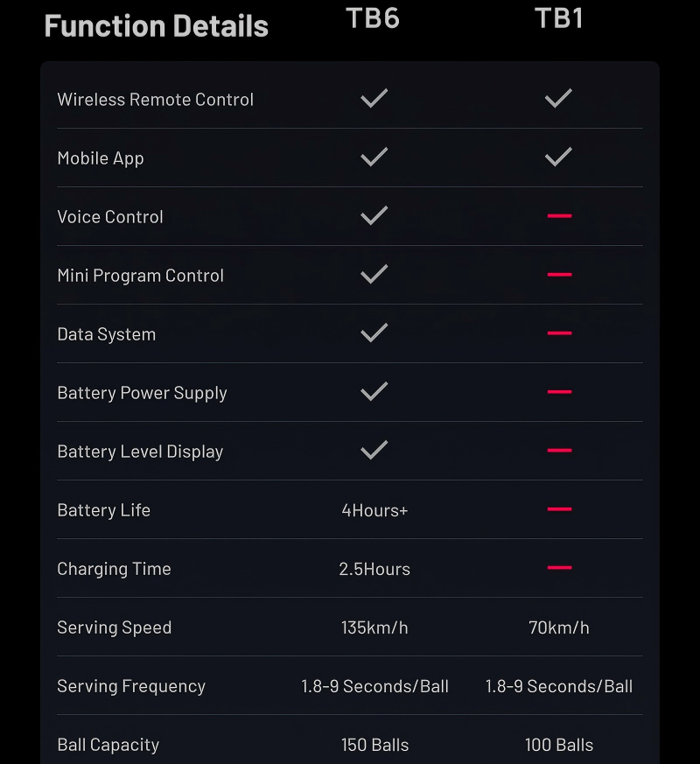Viewport: 700px width, 764px height.
Task: Click TB6 checkmark for Mini Program Control
Action: [x=374, y=275]
